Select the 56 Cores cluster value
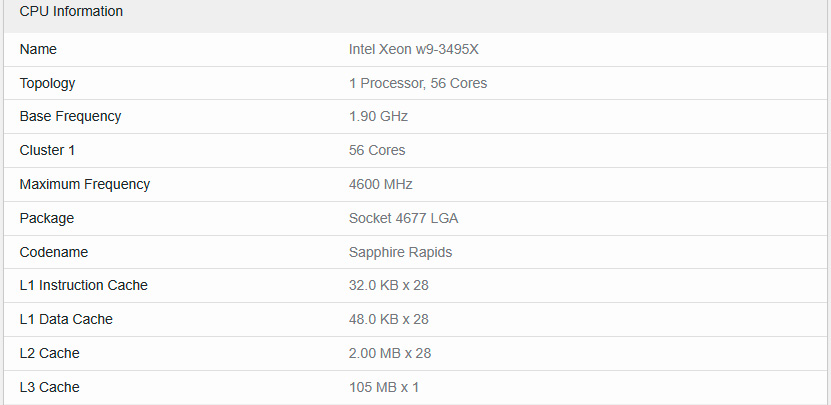This screenshot has height=405, width=831. [377, 150]
